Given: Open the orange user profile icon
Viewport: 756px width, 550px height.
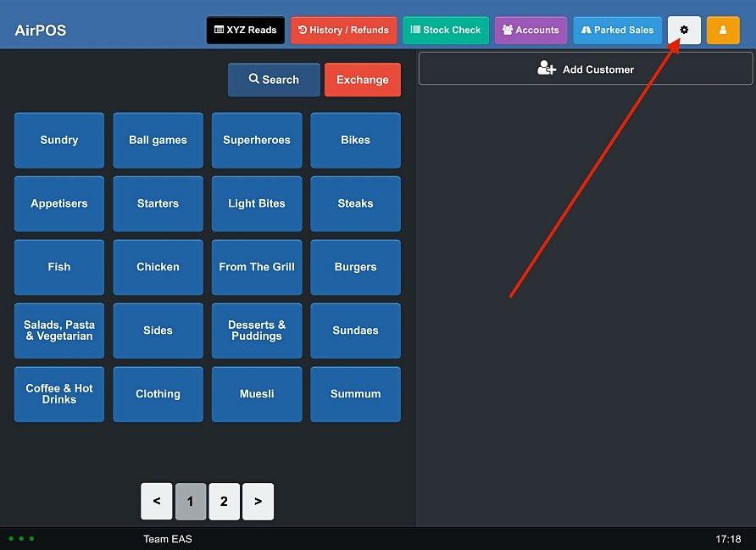Looking at the screenshot, I should tap(723, 30).
